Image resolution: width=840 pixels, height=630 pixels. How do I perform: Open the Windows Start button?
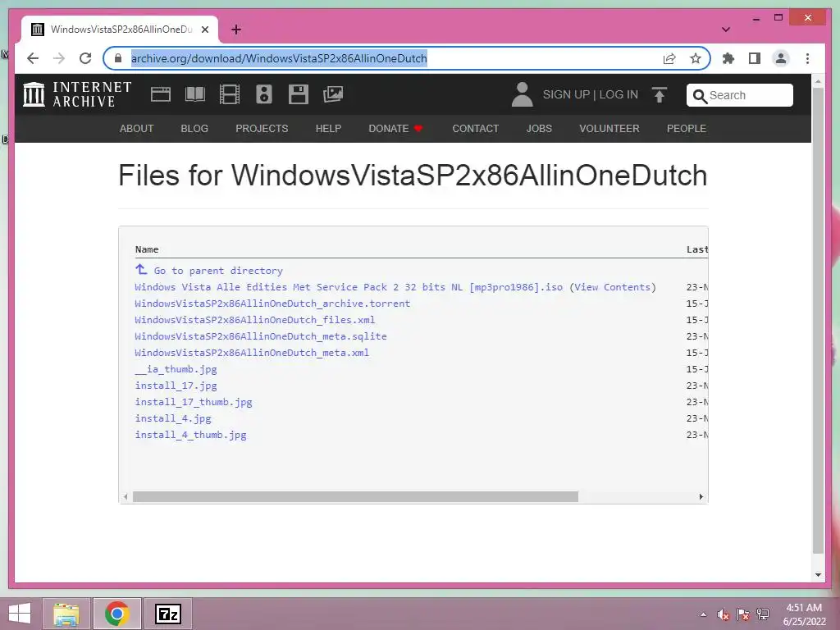point(20,614)
